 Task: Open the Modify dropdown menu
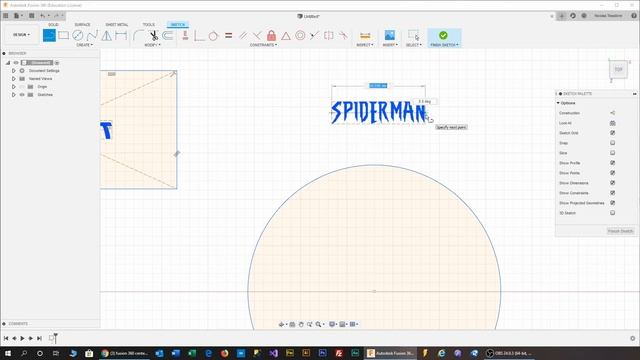click(152, 45)
